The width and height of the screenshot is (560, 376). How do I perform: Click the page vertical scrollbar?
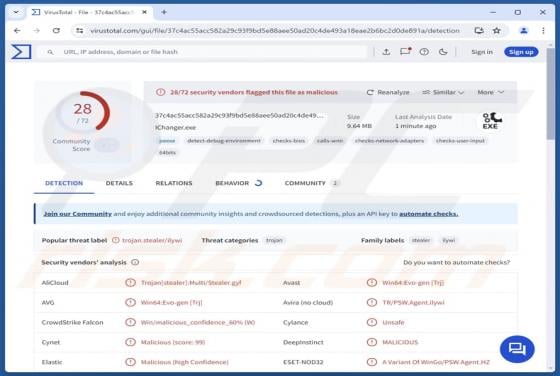coord(551,207)
